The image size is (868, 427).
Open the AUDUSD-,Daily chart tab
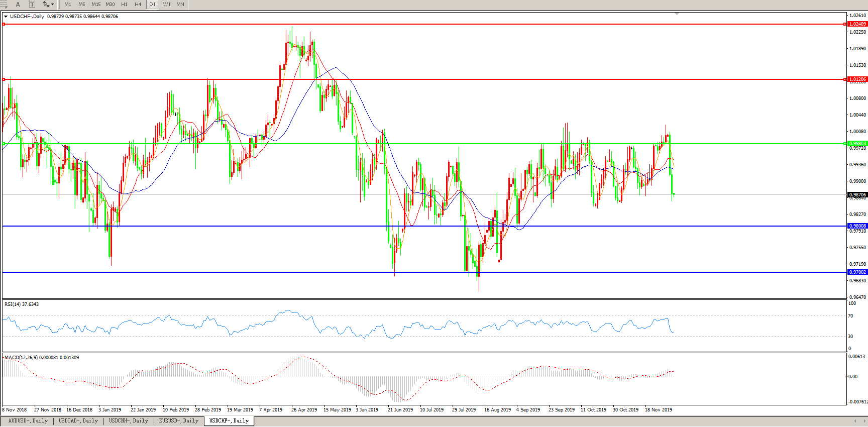(x=28, y=421)
